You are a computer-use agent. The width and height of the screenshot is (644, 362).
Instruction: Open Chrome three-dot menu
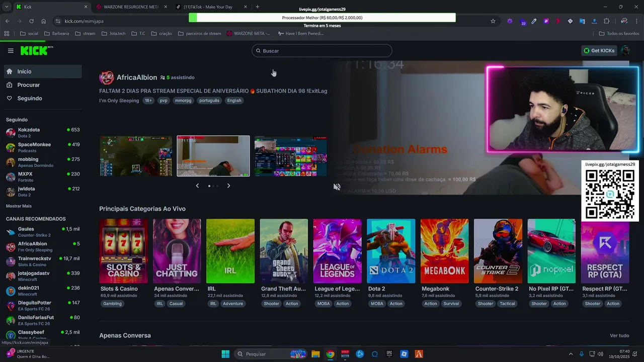point(636,21)
